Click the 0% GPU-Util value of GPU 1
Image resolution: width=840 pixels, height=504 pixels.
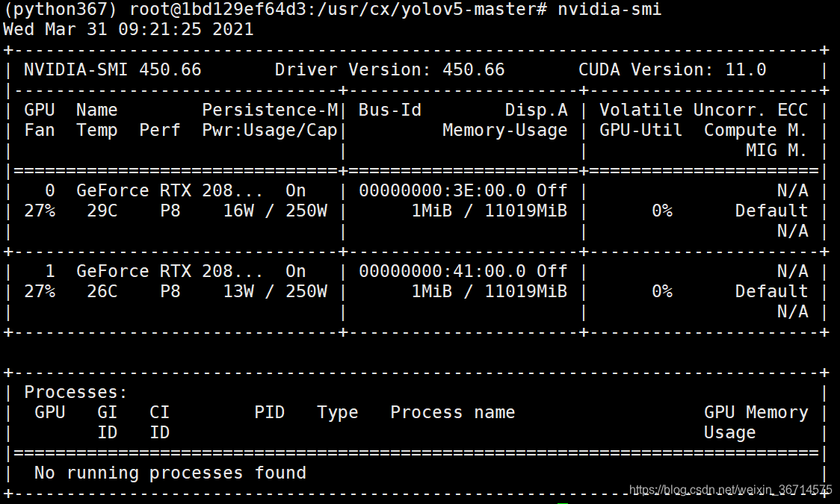click(x=662, y=291)
